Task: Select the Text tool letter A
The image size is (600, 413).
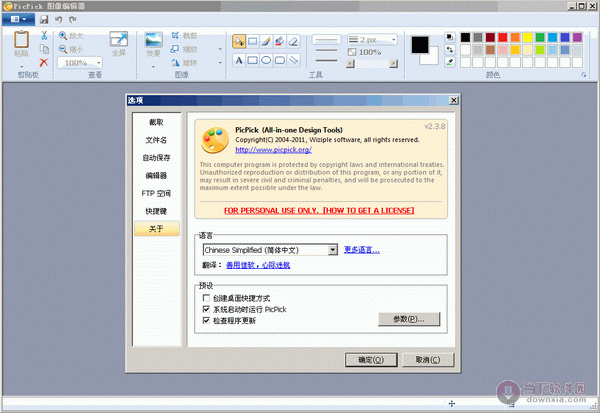Action: 239,60
